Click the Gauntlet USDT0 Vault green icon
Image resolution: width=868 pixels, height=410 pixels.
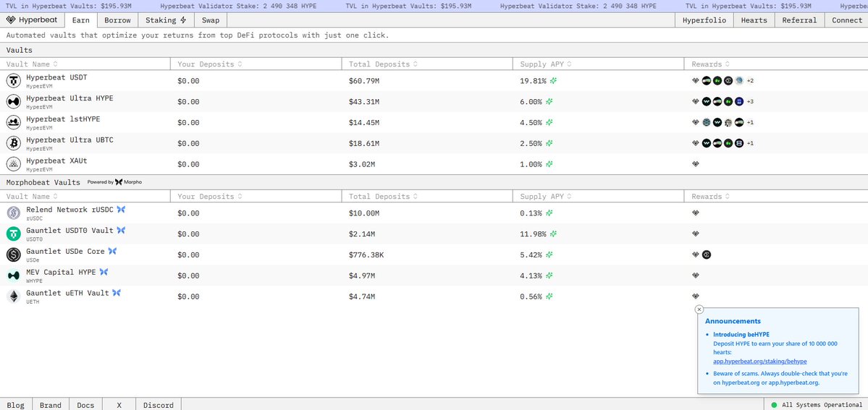(14, 234)
